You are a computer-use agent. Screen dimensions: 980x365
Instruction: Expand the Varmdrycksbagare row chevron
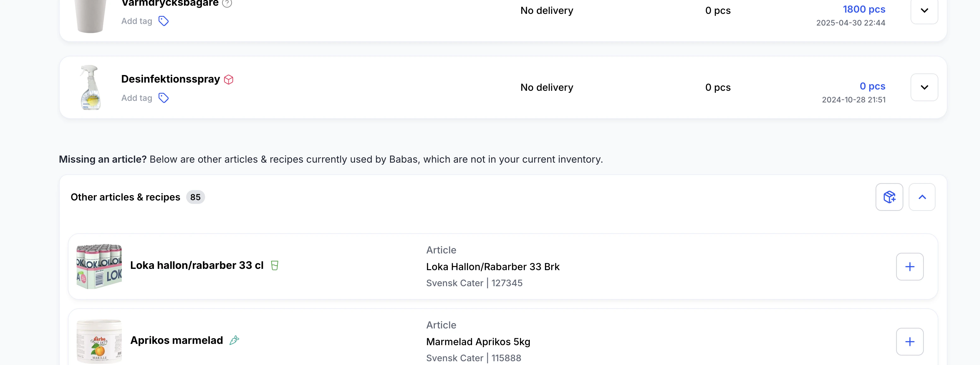924,11
